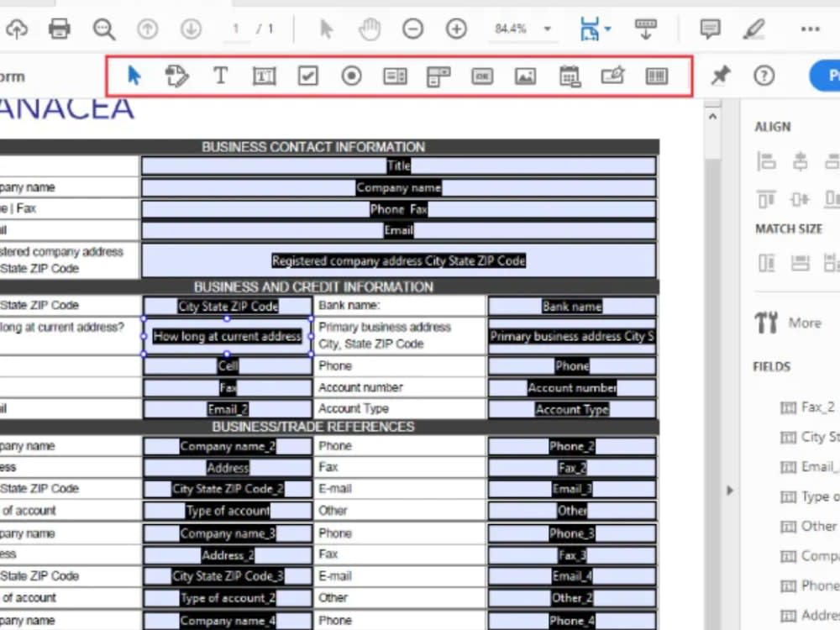Add an OK button field to the form
This screenshot has height=630, width=840.
tap(482, 76)
